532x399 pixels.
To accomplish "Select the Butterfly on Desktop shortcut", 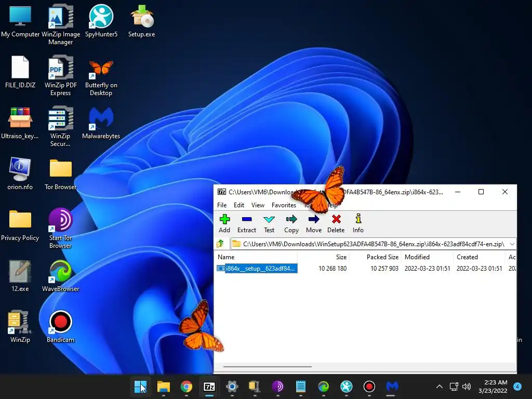I will (x=101, y=75).
